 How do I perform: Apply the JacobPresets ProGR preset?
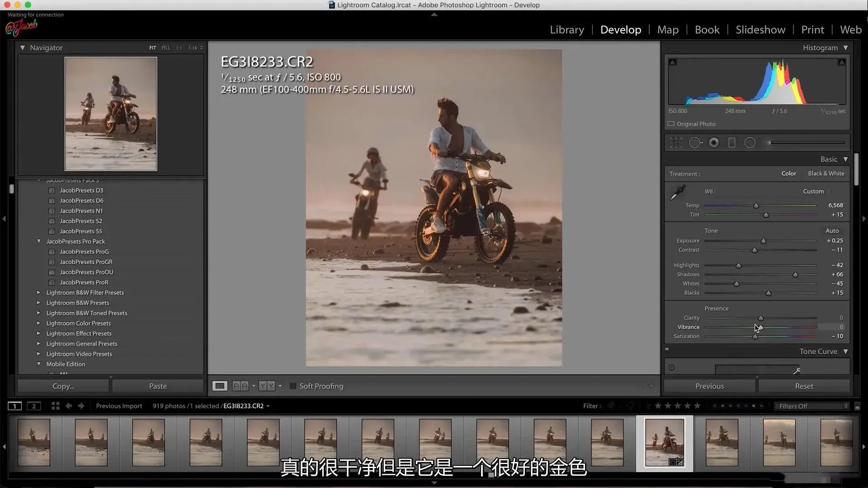tap(86, 262)
